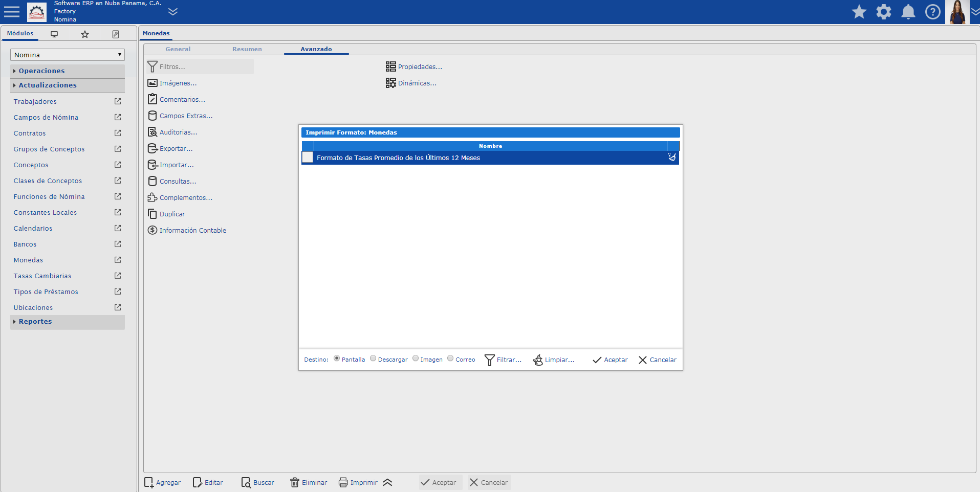The width and height of the screenshot is (980, 492).
Task: Click Importar option
Action: coord(170,165)
